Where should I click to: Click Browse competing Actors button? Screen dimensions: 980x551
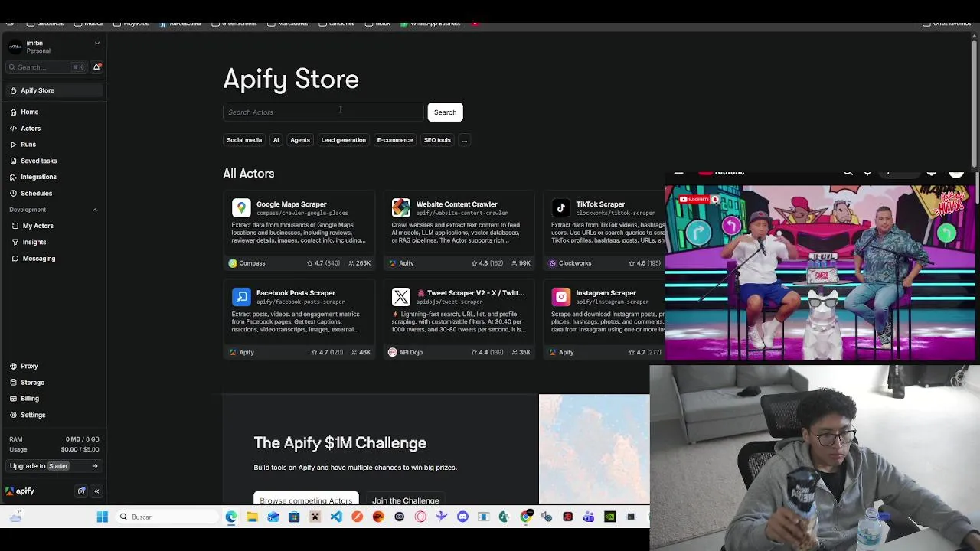[x=305, y=499]
